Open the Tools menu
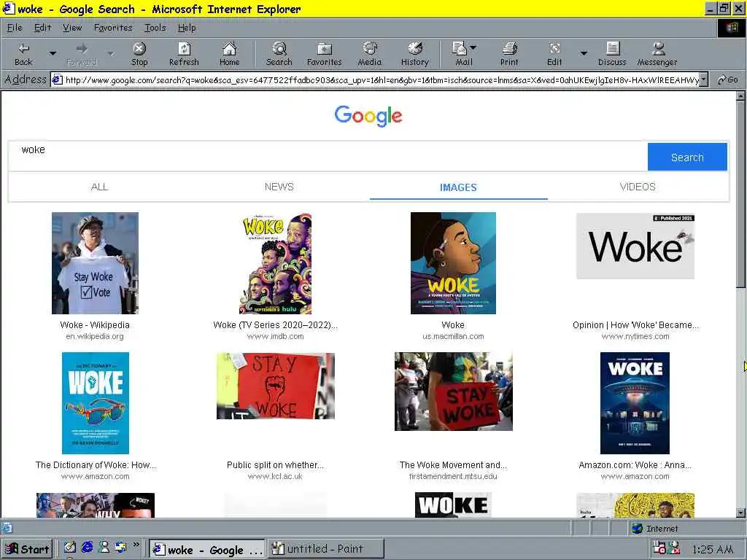This screenshot has width=747, height=560. [155, 28]
